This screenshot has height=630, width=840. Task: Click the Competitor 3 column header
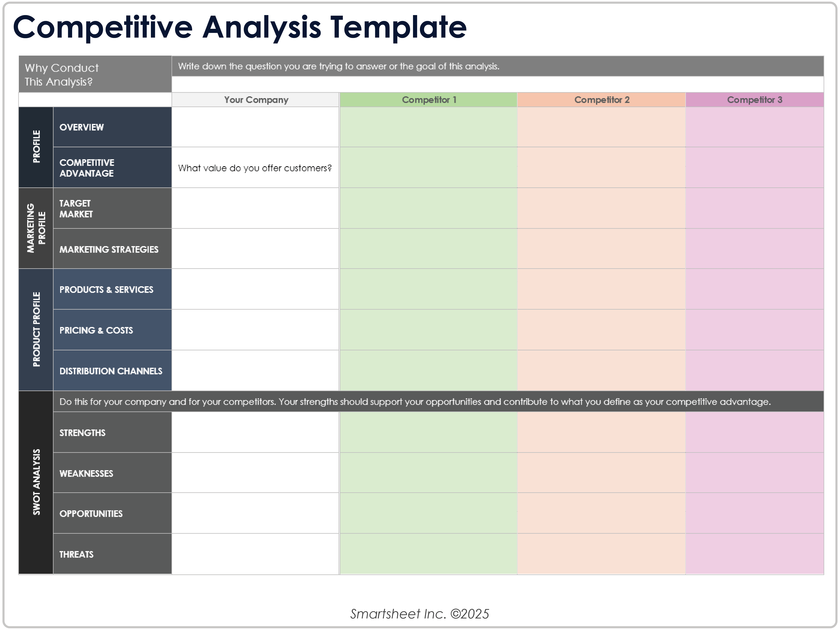(x=754, y=100)
